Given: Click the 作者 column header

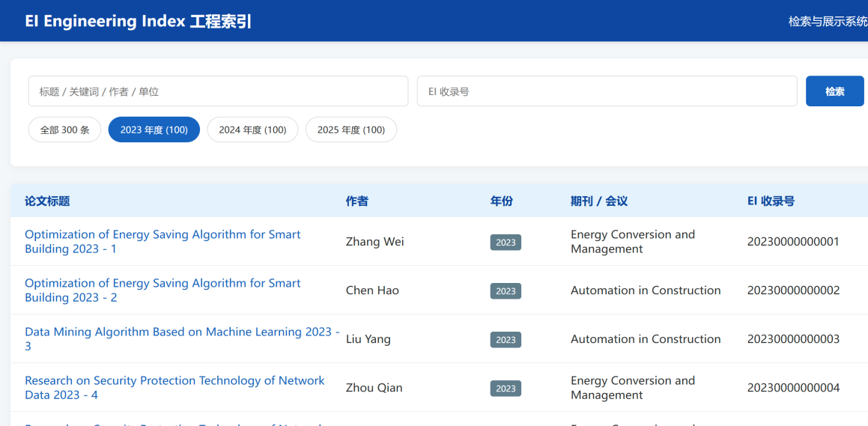Looking at the screenshot, I should 357,201.
